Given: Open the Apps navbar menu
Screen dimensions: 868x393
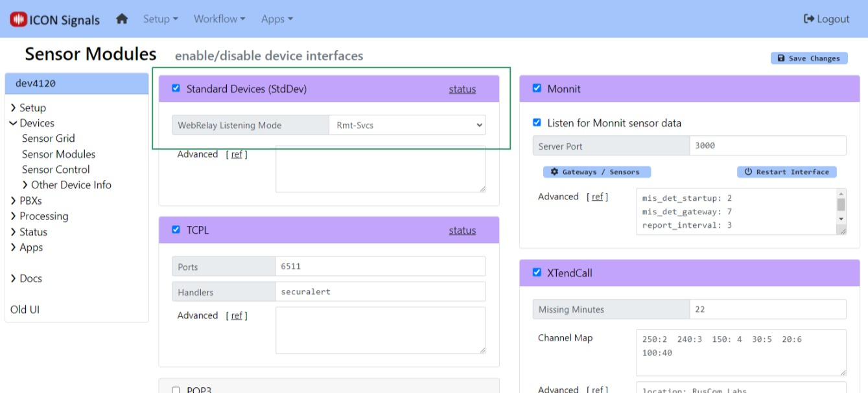Looking at the screenshot, I should [277, 19].
